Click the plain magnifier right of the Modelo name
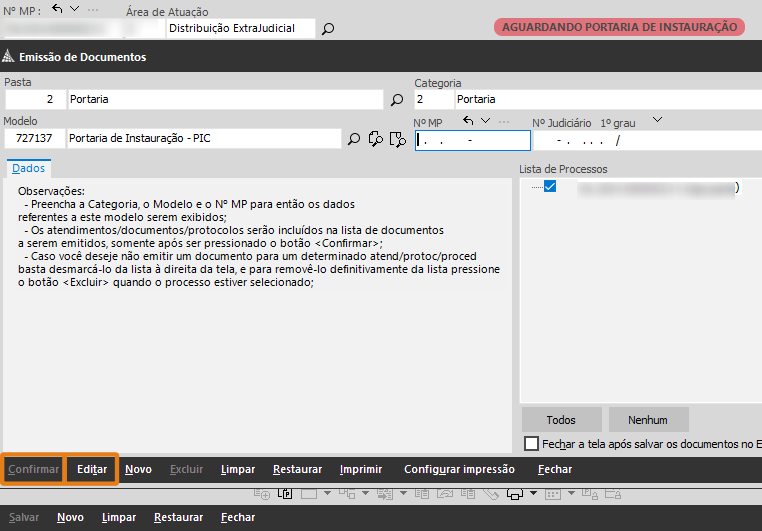 pyautogui.click(x=354, y=139)
